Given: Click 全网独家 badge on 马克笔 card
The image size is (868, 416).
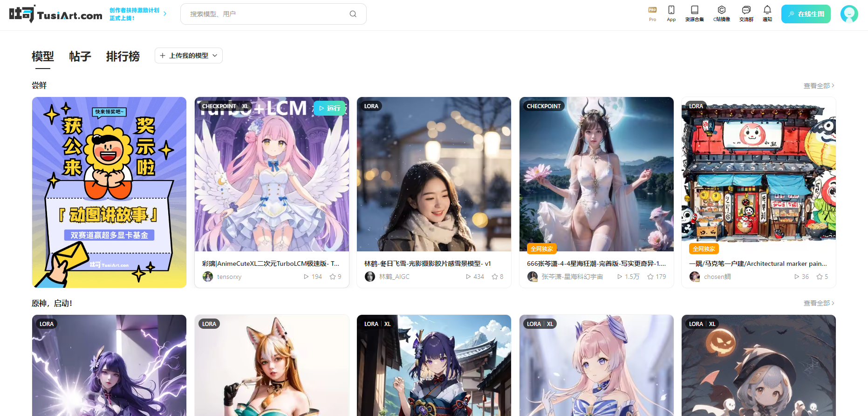Looking at the screenshot, I should pos(704,249).
